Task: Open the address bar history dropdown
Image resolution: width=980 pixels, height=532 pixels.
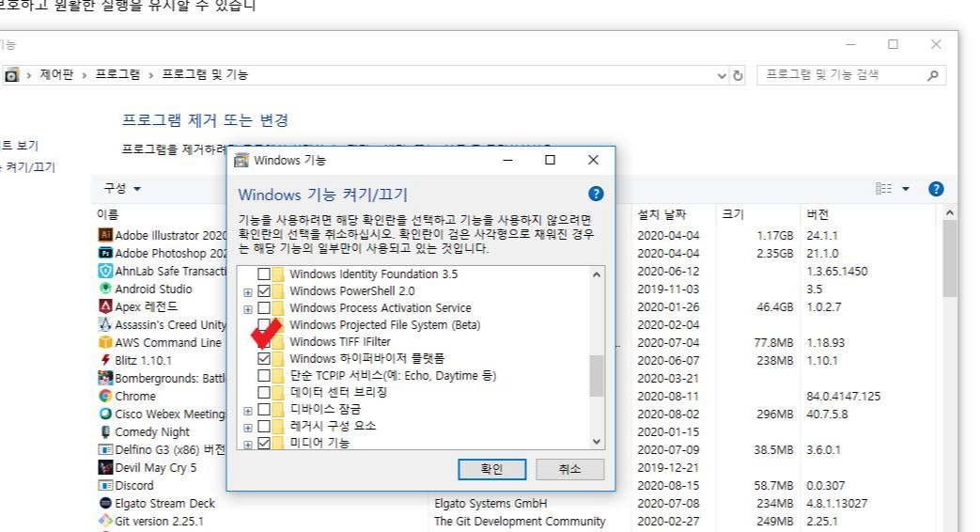Action: click(x=722, y=75)
